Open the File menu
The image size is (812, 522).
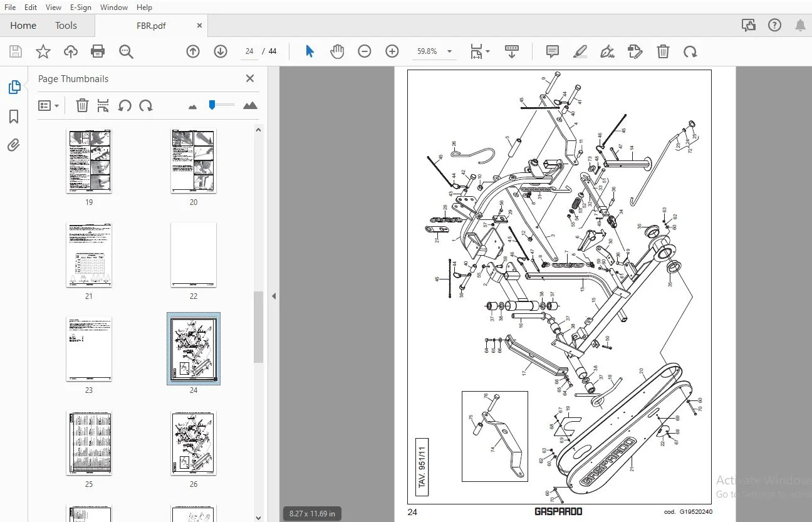click(x=10, y=7)
